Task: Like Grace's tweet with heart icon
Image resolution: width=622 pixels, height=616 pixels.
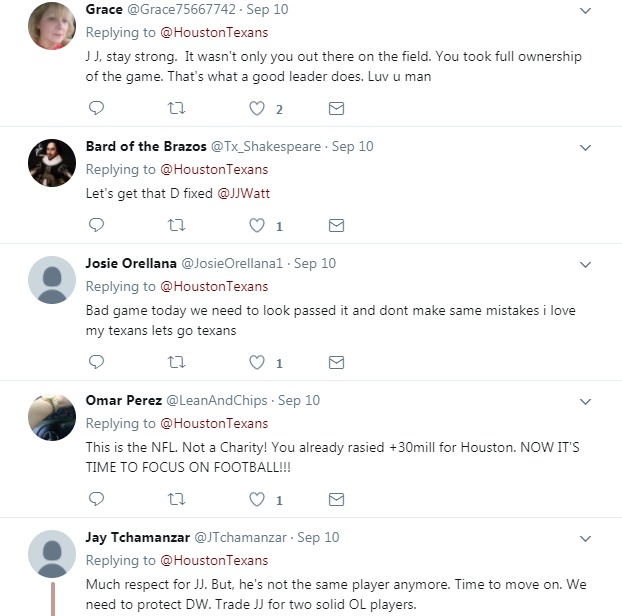Action: (x=257, y=108)
